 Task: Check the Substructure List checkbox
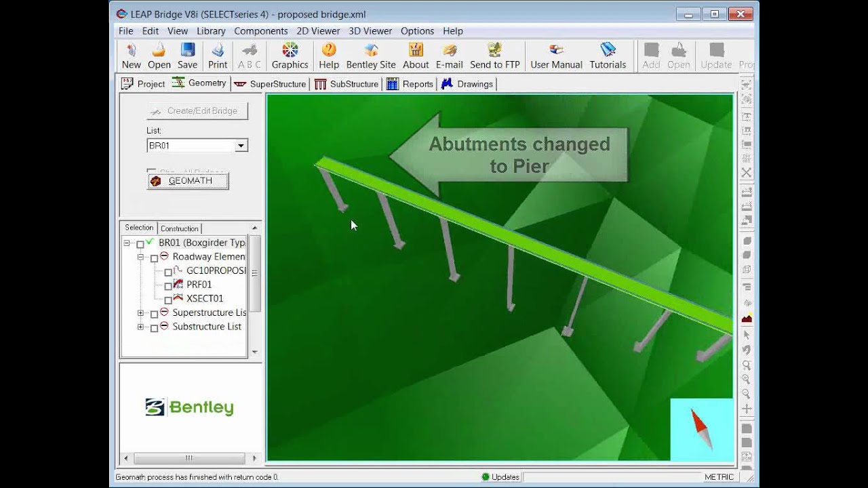(154, 328)
